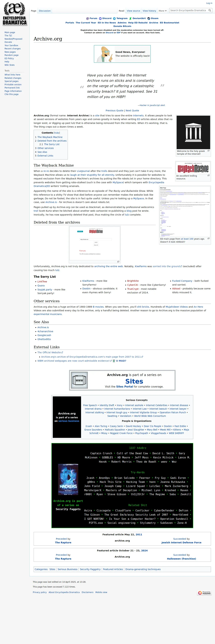Viewport: 215px width, 644px height.
Task: Show the Next Quote
Action: click(132, 111)
